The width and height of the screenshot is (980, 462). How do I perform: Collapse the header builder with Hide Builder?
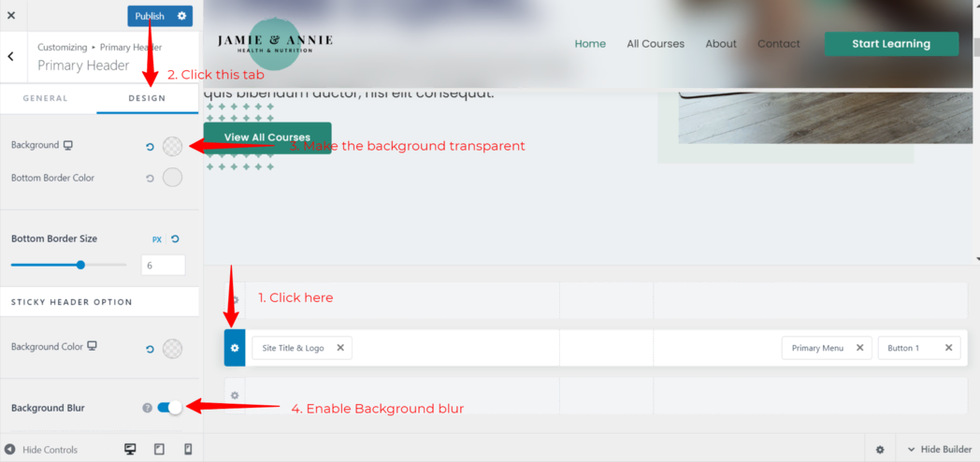pyautogui.click(x=940, y=450)
